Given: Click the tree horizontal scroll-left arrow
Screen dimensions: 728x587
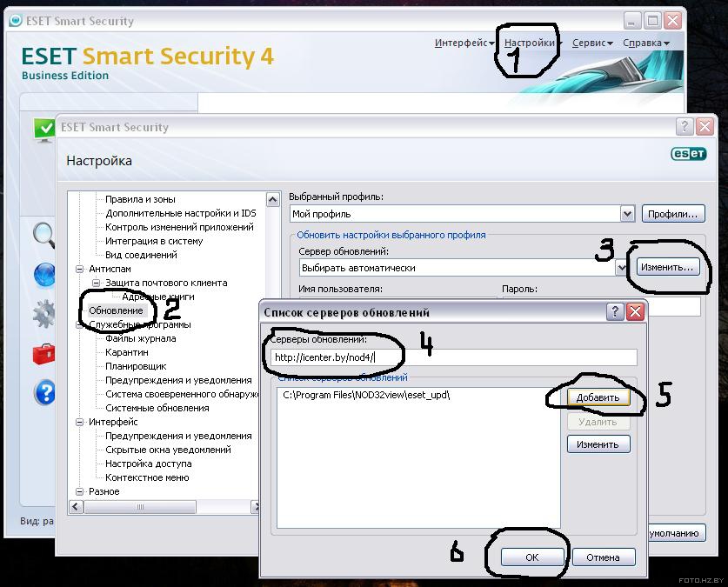Looking at the screenshot, I should click(x=76, y=507).
